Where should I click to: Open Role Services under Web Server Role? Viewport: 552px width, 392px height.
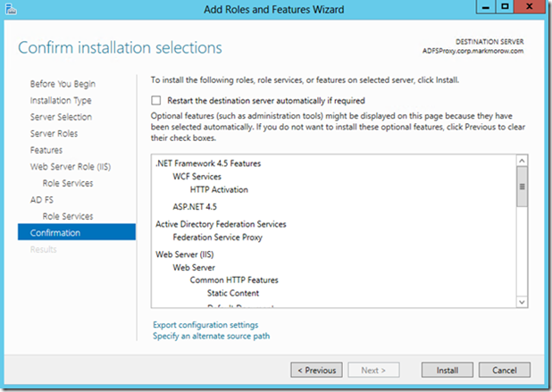(x=68, y=183)
